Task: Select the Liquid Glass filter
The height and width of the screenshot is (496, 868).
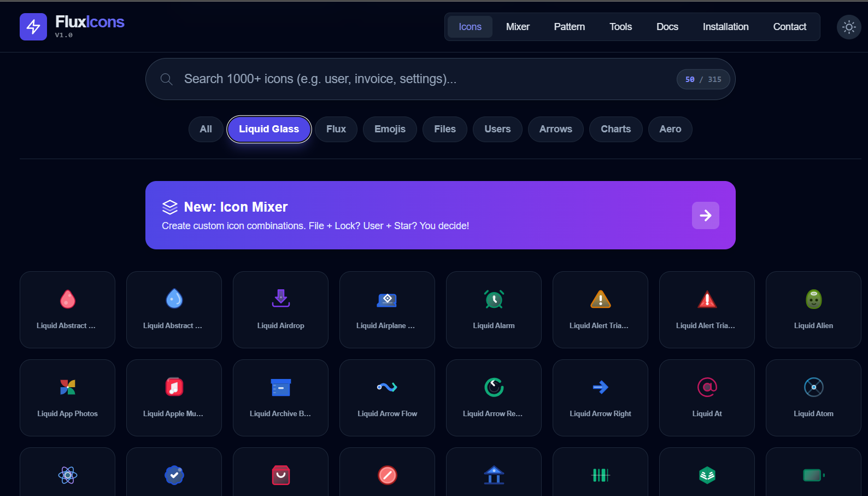Action: 269,129
